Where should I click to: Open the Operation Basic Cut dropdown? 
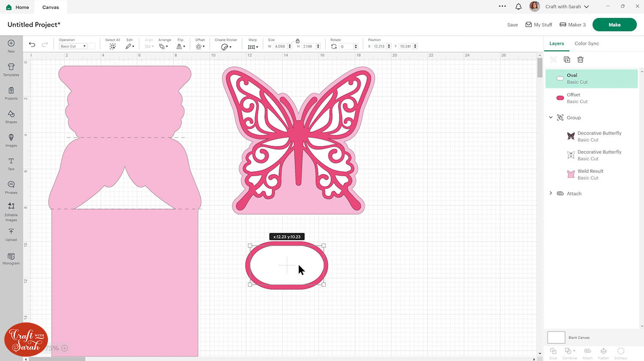click(x=73, y=46)
